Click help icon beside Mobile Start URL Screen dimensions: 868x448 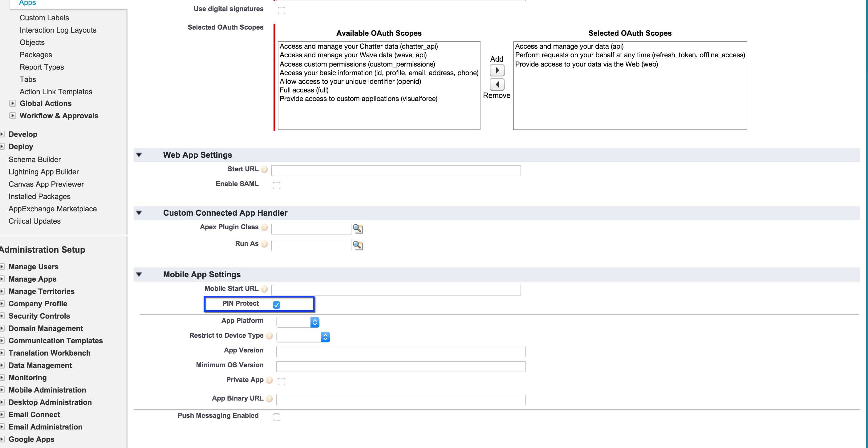pos(265,289)
